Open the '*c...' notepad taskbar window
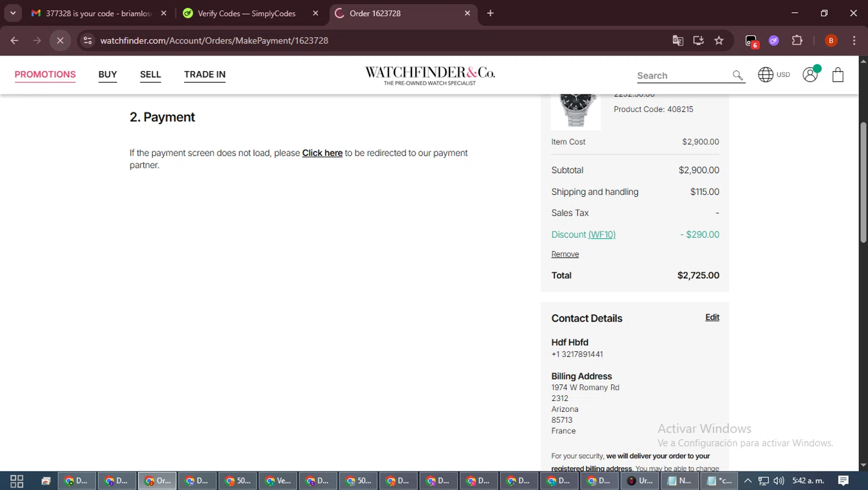Image resolution: width=868 pixels, height=490 pixels. 719,481
